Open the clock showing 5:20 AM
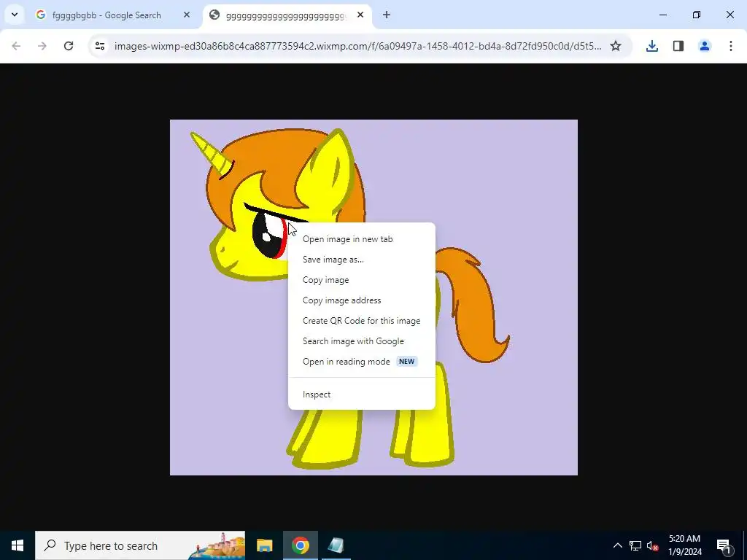747x560 pixels. (x=684, y=545)
